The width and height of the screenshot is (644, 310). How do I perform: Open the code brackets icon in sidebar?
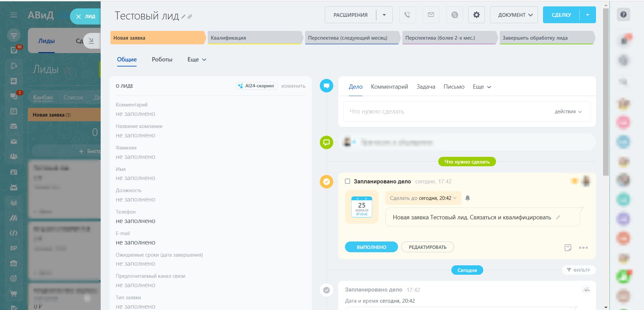(14, 233)
